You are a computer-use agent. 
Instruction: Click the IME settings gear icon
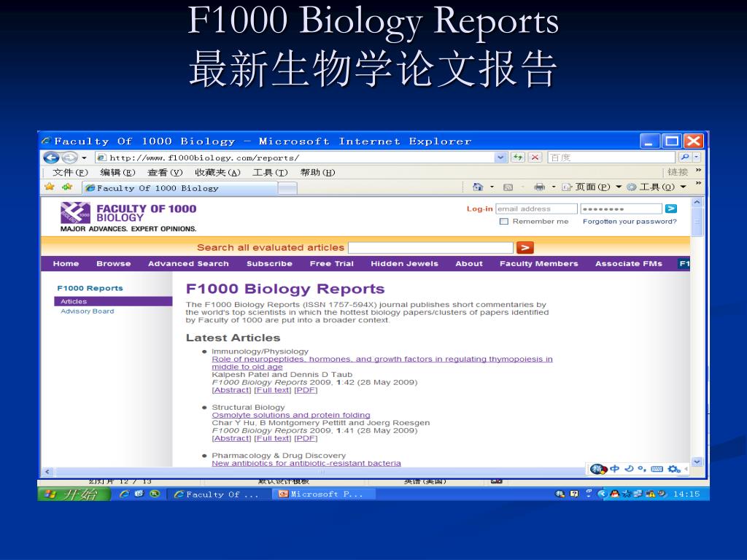pyautogui.click(x=673, y=469)
